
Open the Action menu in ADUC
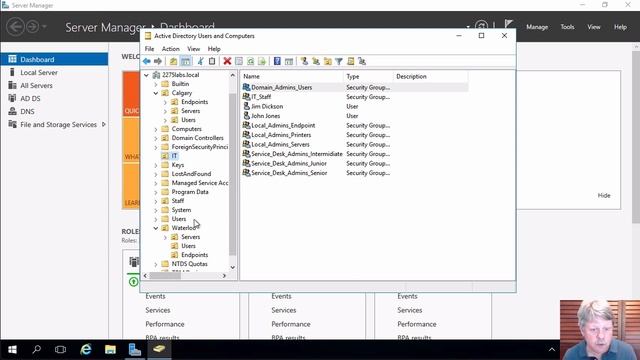click(x=171, y=49)
